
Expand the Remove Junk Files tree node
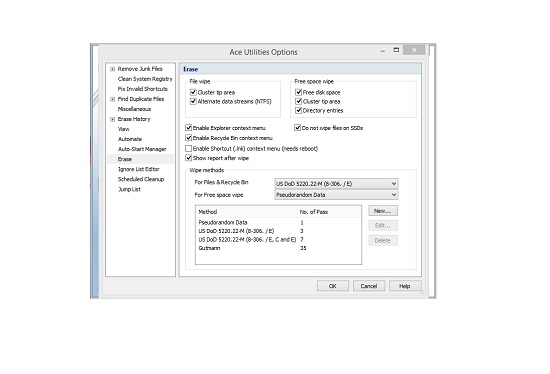tap(112, 69)
